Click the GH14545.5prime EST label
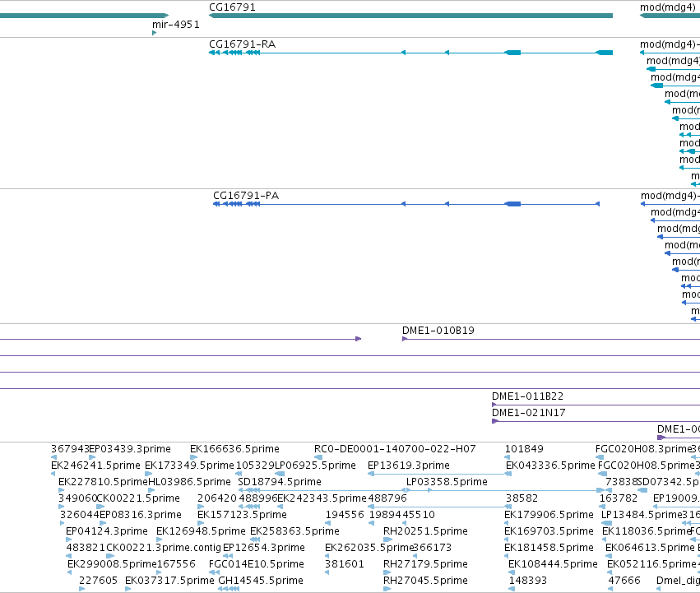This screenshot has width=700, height=593. [x=261, y=581]
